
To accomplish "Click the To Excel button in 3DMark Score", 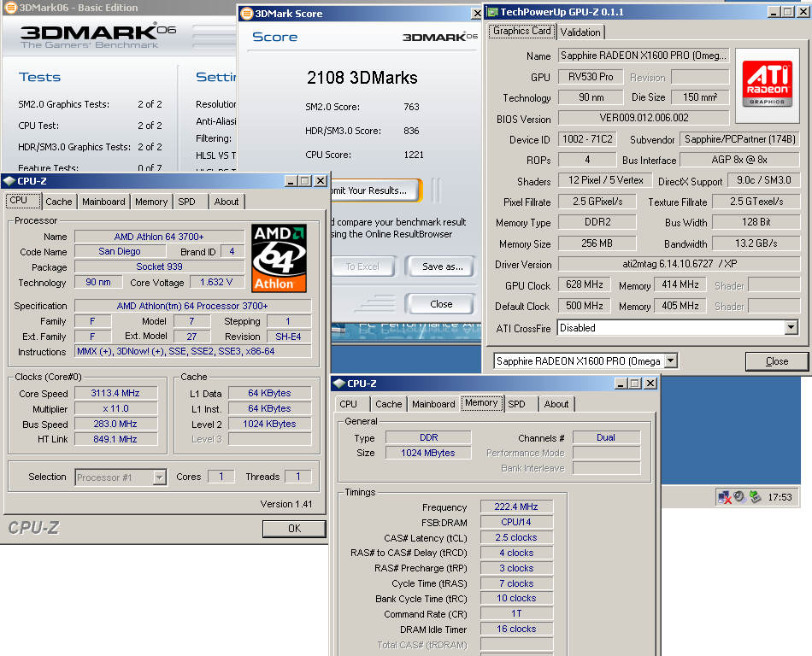I will tap(362, 266).
